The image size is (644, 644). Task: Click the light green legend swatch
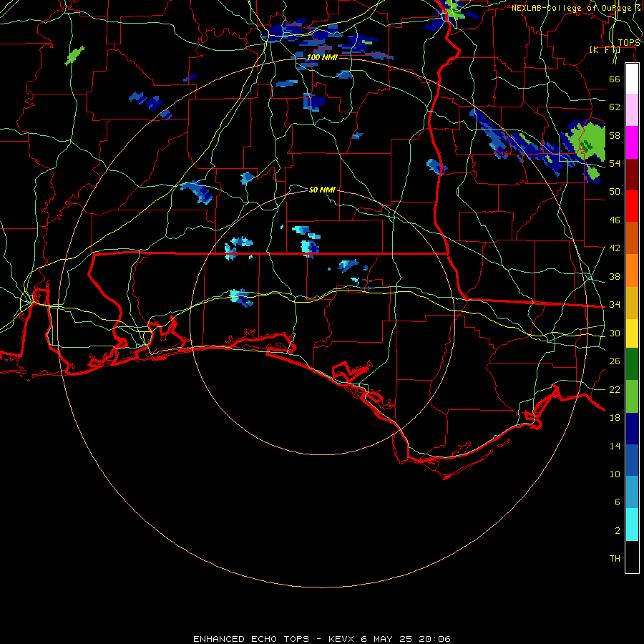click(x=632, y=396)
